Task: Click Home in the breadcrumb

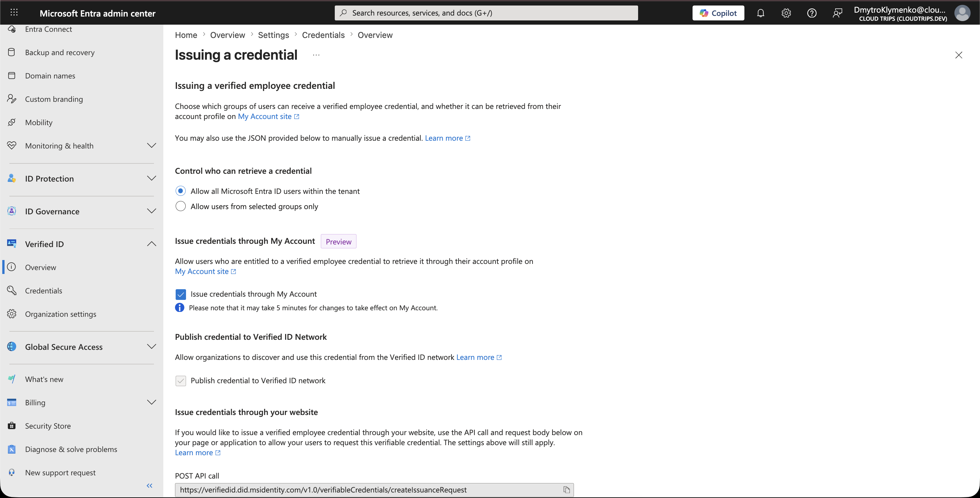Action: coord(186,35)
